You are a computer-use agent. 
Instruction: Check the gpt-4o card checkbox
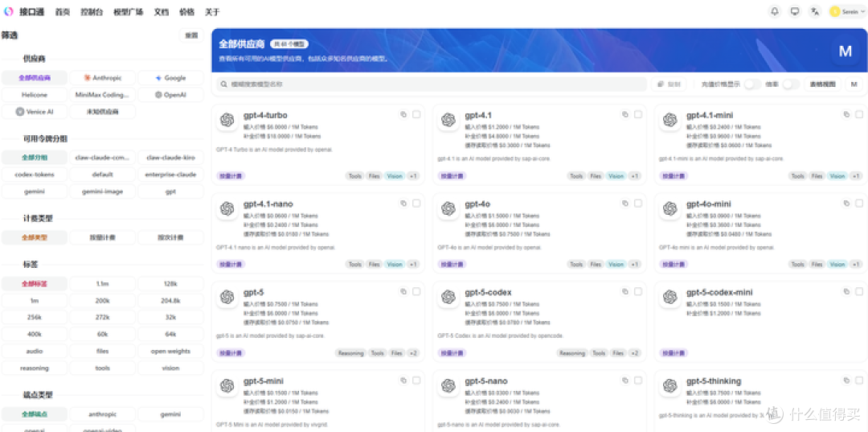tap(637, 203)
